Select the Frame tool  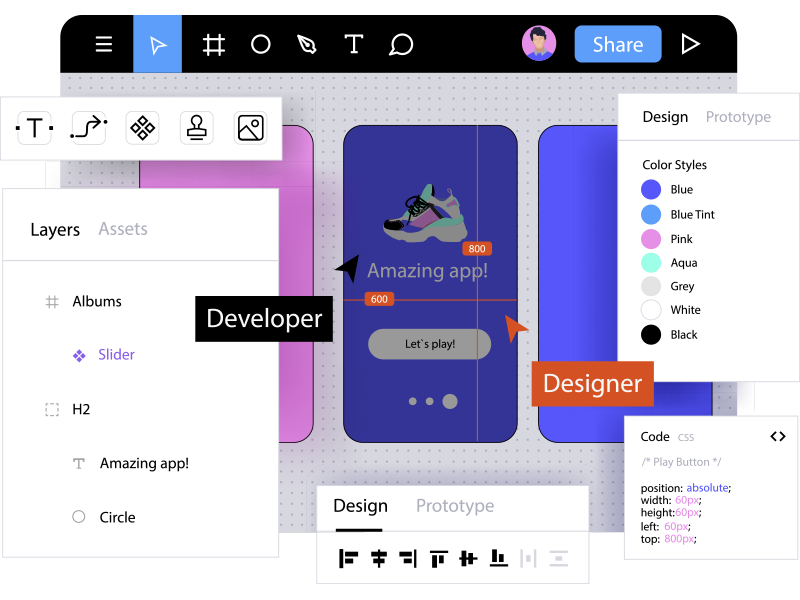pyautogui.click(x=214, y=44)
